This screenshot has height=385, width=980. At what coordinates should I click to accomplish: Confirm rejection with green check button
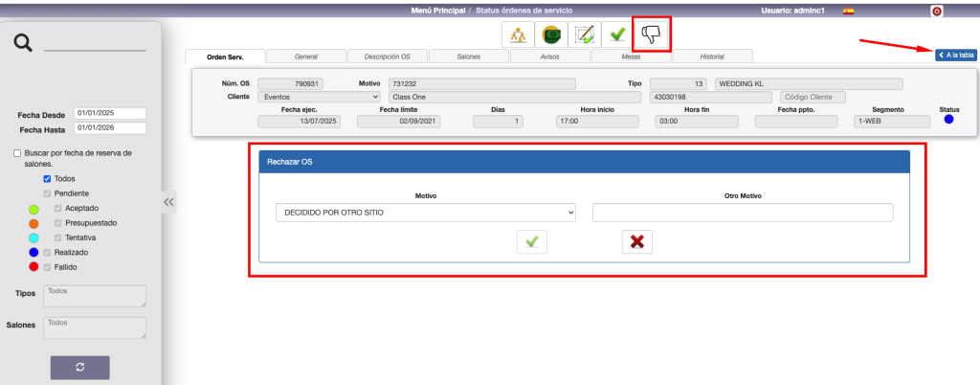pos(531,242)
